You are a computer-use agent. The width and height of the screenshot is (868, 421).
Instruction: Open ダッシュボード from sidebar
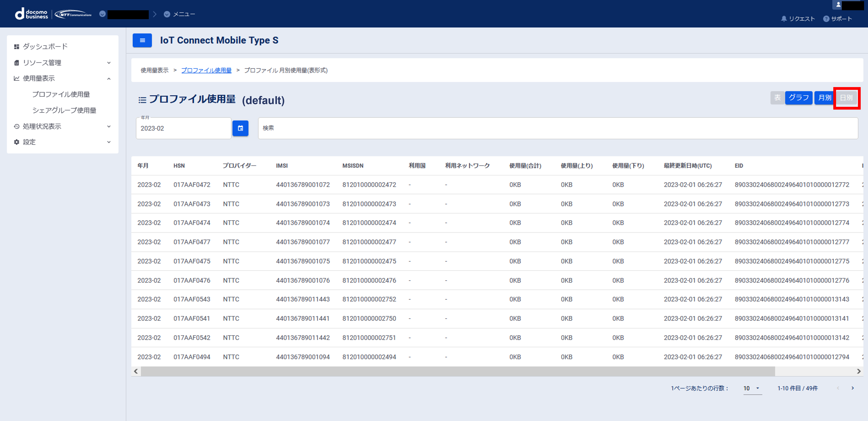tap(45, 47)
